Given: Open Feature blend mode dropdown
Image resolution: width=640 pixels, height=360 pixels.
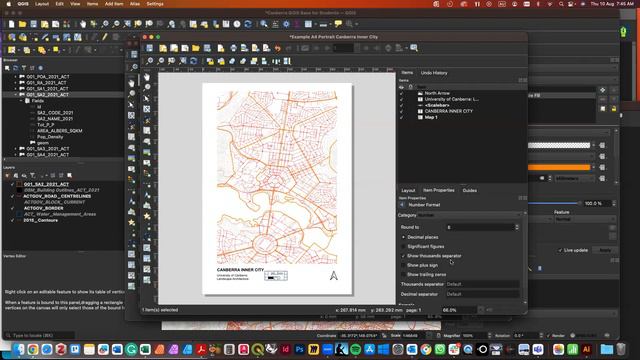Looking at the screenshot, I should tap(584, 219).
